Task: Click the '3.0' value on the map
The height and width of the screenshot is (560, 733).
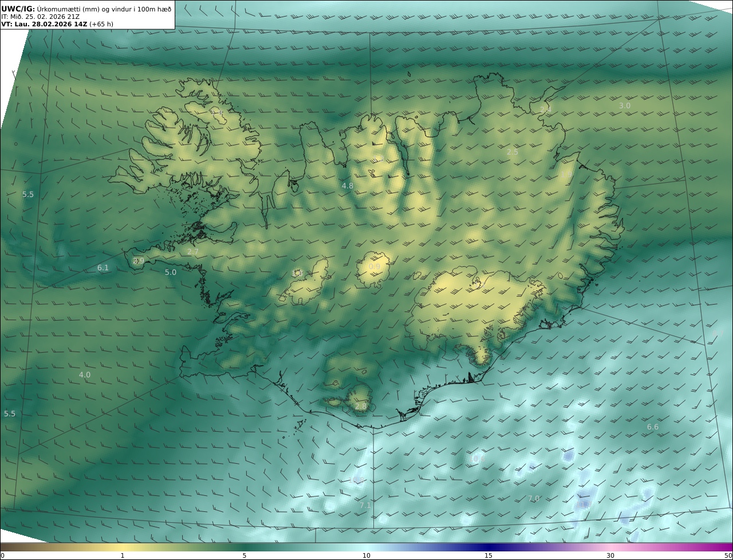Action: pyautogui.click(x=625, y=106)
